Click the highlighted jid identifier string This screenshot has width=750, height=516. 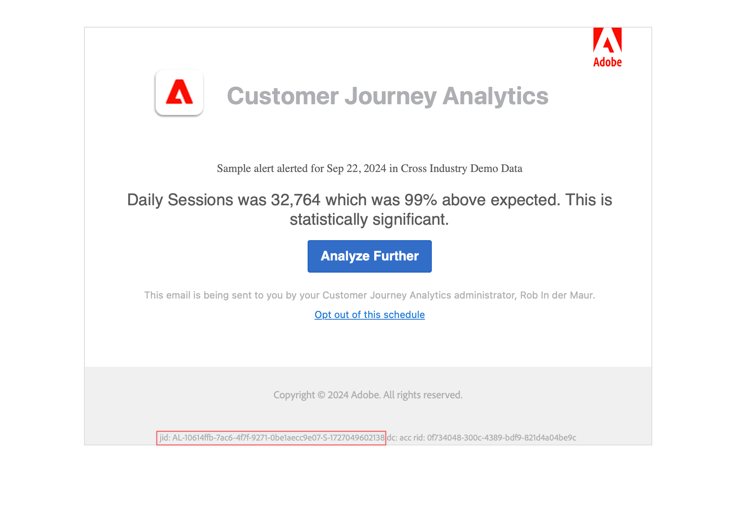point(271,438)
